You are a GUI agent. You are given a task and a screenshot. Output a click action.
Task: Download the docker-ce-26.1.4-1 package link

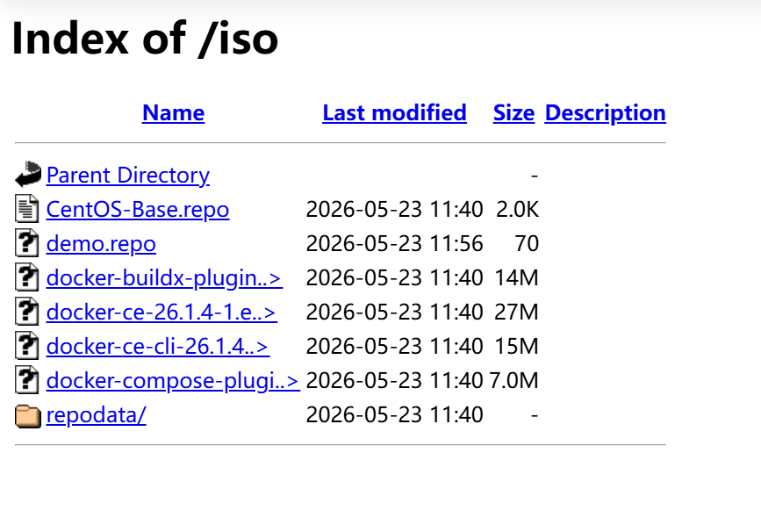coord(162,313)
